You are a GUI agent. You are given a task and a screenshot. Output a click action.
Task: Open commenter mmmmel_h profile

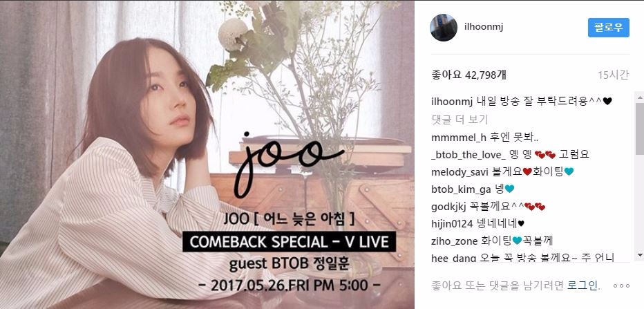coord(453,138)
